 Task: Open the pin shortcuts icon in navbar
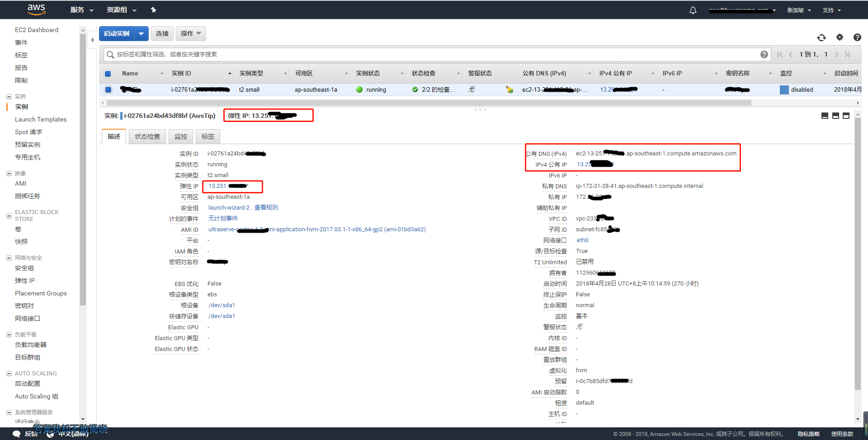pos(153,9)
